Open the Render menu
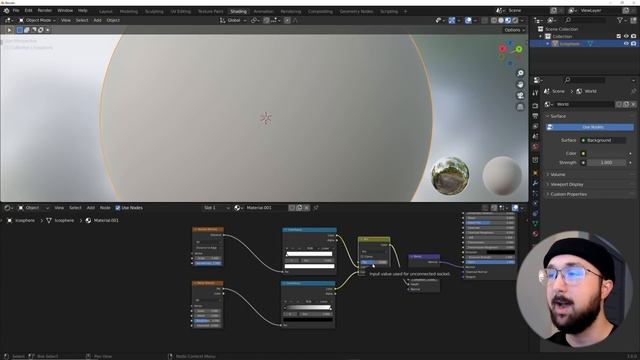640x360 pixels. click(x=45, y=11)
